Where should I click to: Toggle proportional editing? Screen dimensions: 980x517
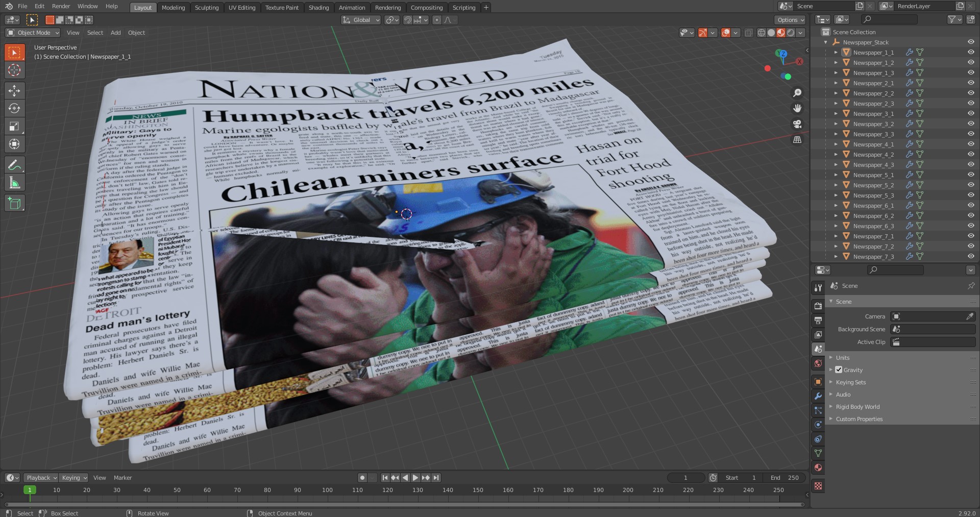pos(436,20)
